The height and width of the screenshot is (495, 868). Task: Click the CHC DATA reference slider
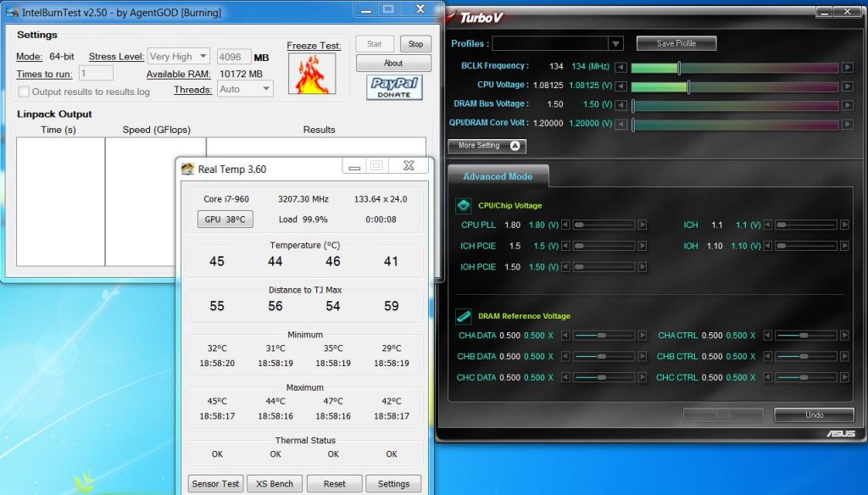[604, 378]
